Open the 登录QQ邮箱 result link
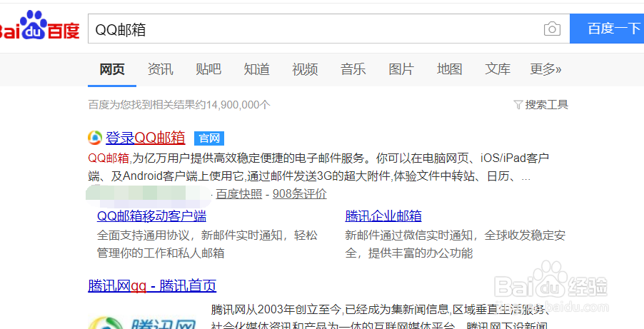Screen dimensions: 644x329 [146, 138]
